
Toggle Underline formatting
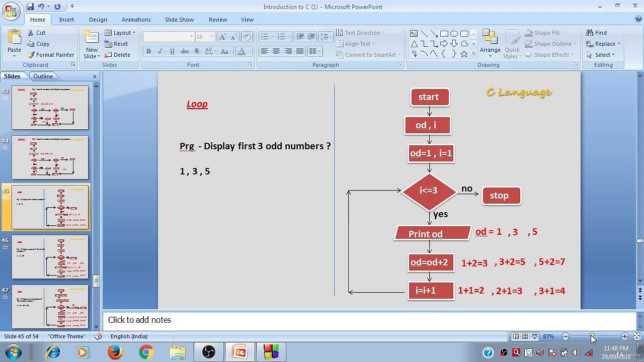point(172,51)
